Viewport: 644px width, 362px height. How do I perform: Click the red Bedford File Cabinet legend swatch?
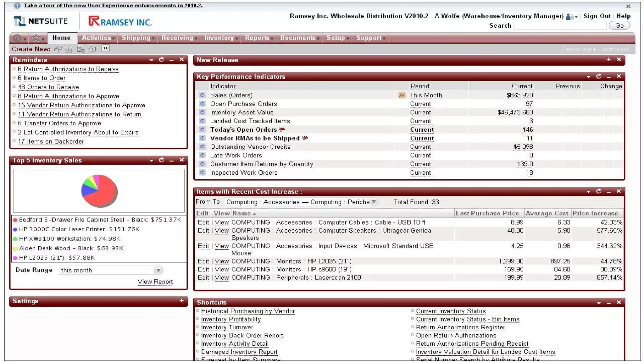[x=15, y=220]
